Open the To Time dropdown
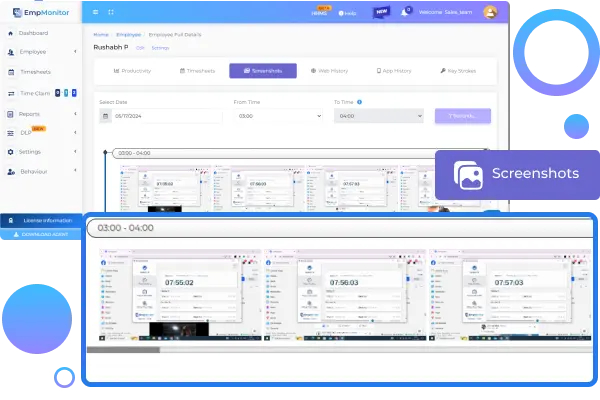This screenshot has width=600, height=400. 379,116
